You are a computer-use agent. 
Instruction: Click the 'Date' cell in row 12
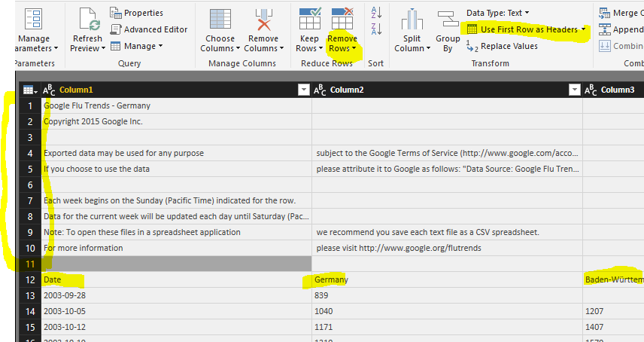pos(177,279)
